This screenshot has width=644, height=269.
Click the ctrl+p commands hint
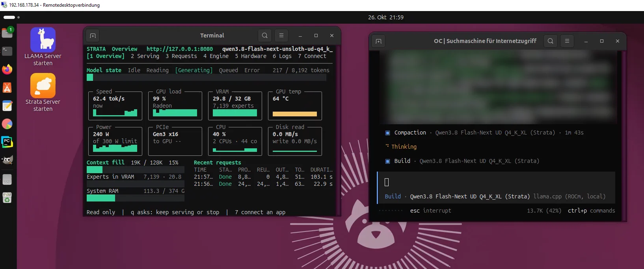coord(591,211)
